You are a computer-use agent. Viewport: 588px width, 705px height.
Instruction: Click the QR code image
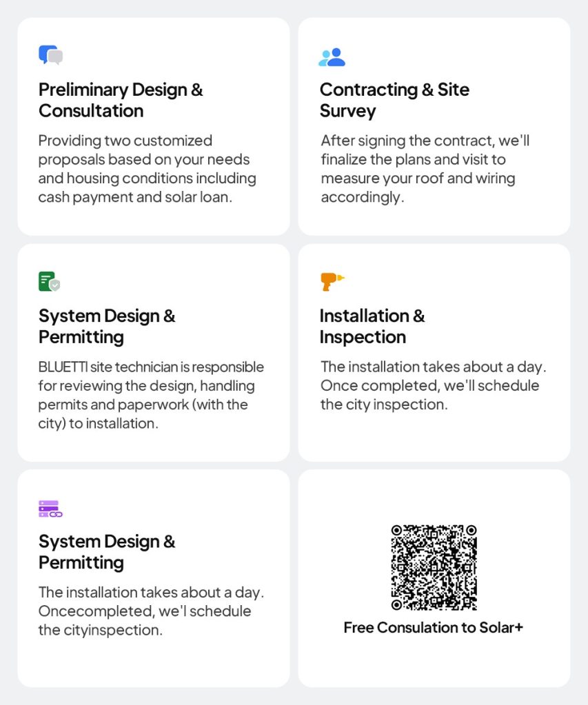(434, 567)
